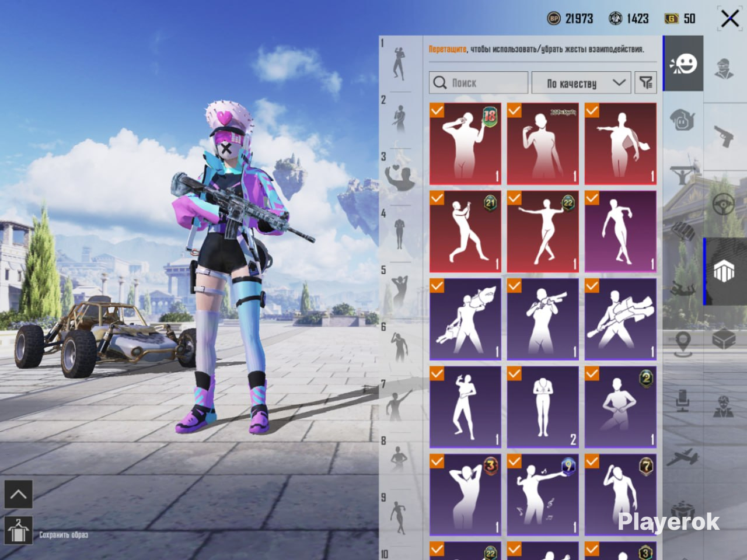Select the emote with badge 7

[x=620, y=495]
